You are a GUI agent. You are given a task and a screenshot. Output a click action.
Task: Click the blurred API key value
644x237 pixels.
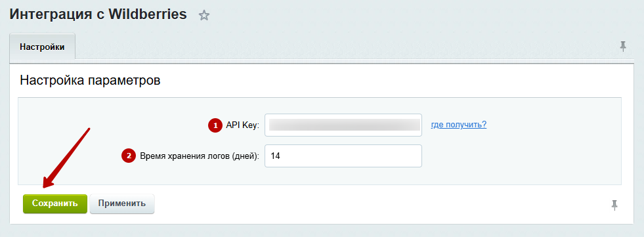(x=345, y=125)
